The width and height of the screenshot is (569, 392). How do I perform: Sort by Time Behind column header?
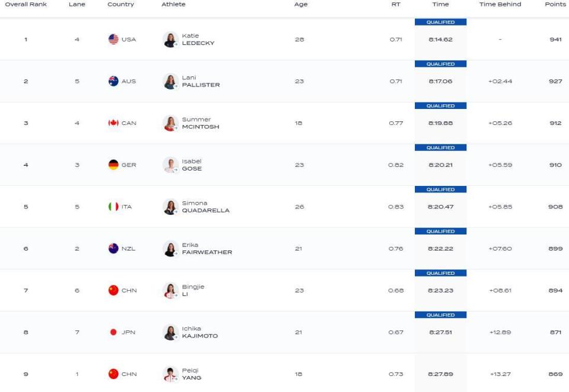[500, 4]
